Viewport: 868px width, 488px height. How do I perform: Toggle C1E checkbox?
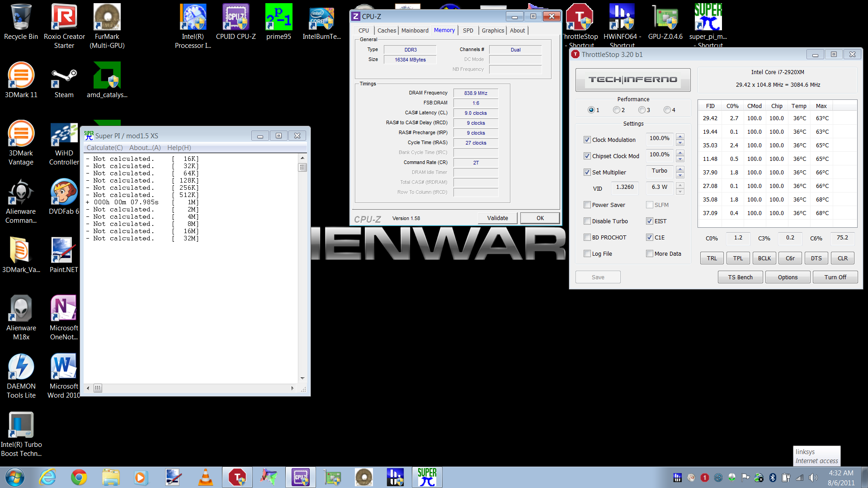point(649,237)
